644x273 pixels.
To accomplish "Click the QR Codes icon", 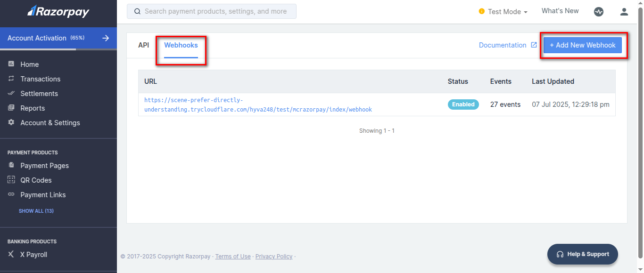I will pyautogui.click(x=11, y=180).
